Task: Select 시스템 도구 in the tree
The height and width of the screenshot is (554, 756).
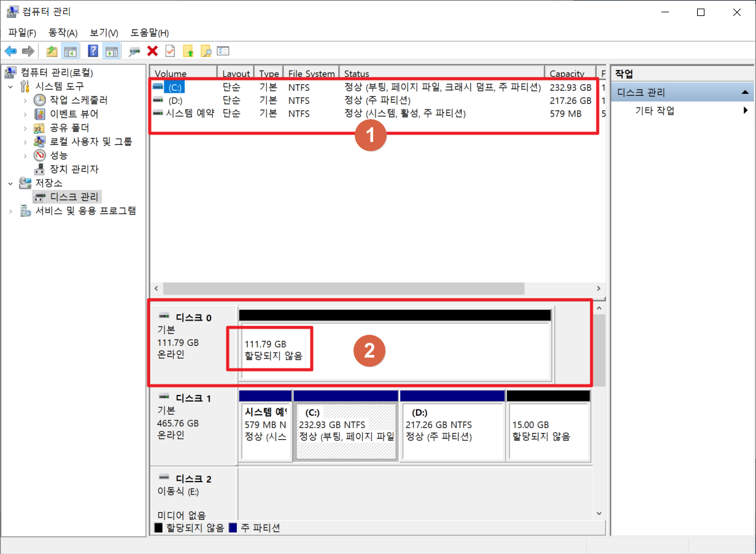Action: 59,86
